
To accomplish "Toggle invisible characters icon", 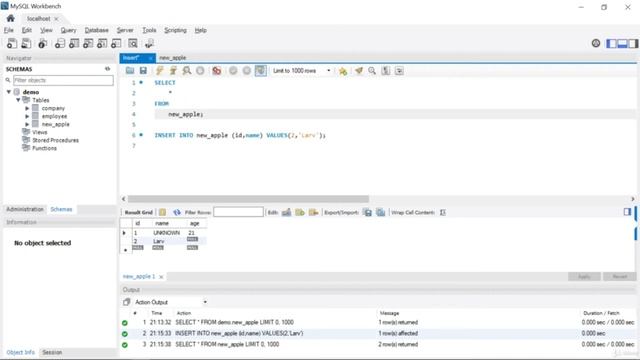I will 385,71.
